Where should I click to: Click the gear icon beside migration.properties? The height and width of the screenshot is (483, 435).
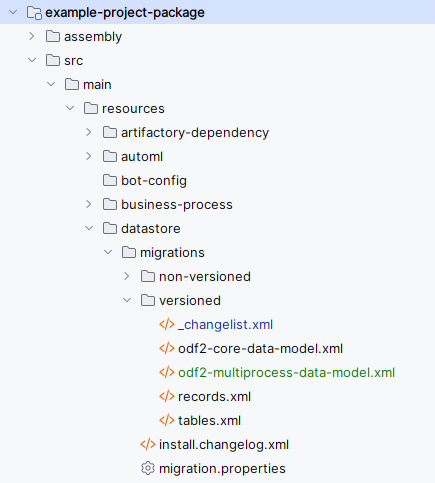click(148, 468)
